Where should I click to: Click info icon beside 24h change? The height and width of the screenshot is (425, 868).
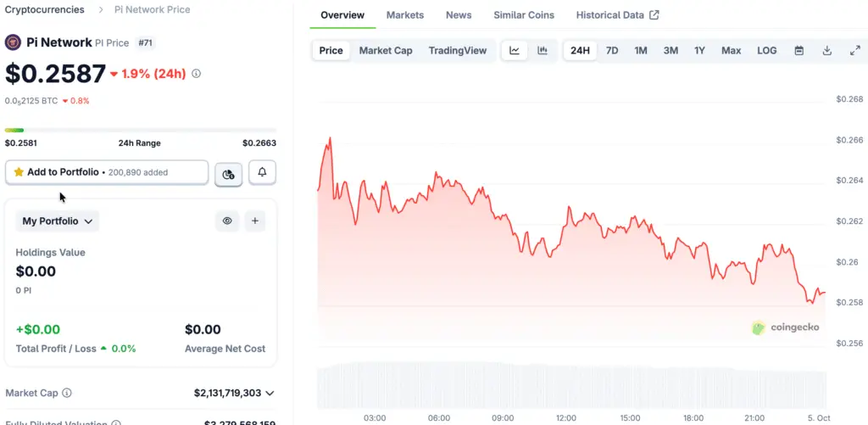click(197, 74)
